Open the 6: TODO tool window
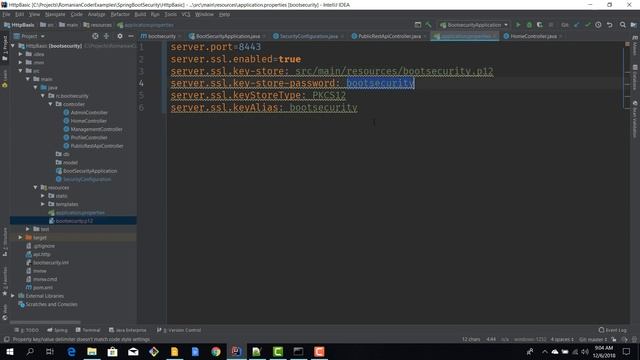640x360 pixels. click(x=27, y=330)
